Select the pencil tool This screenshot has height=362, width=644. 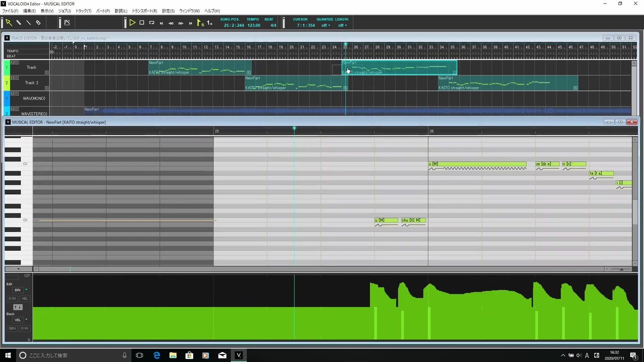click(19, 23)
